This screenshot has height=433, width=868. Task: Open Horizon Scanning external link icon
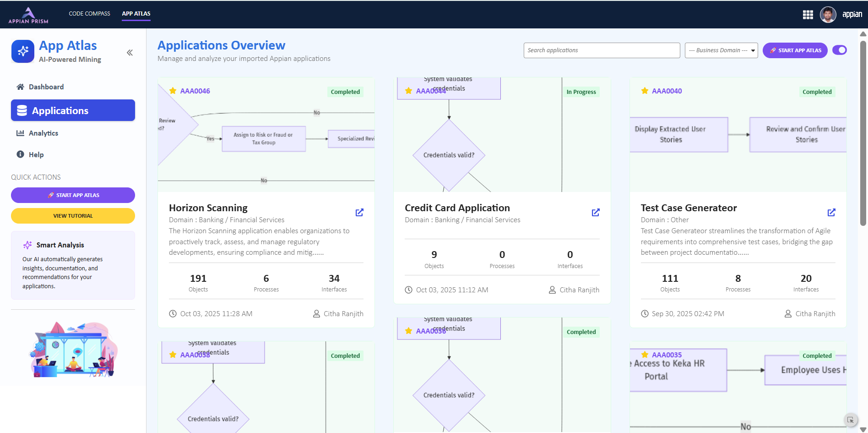click(x=359, y=213)
